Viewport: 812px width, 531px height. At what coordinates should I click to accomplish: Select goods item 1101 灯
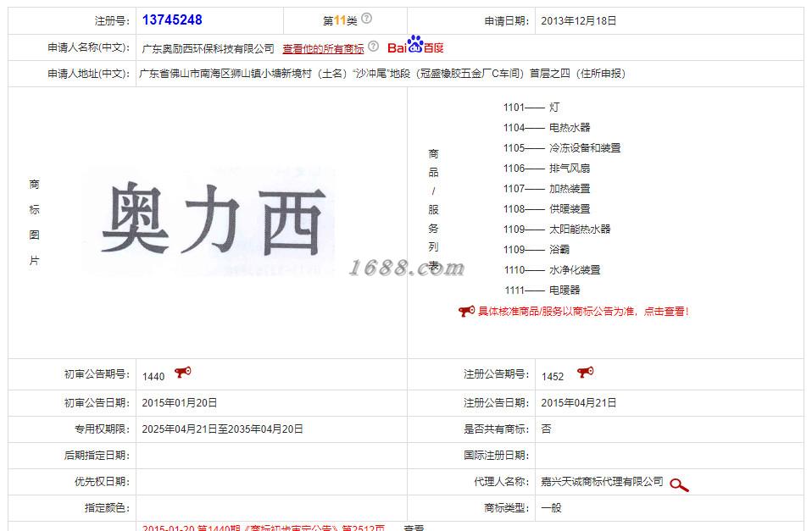click(531, 107)
